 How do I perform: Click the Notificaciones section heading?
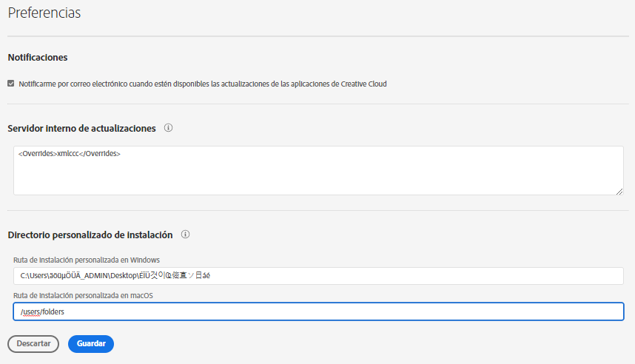pos(38,57)
